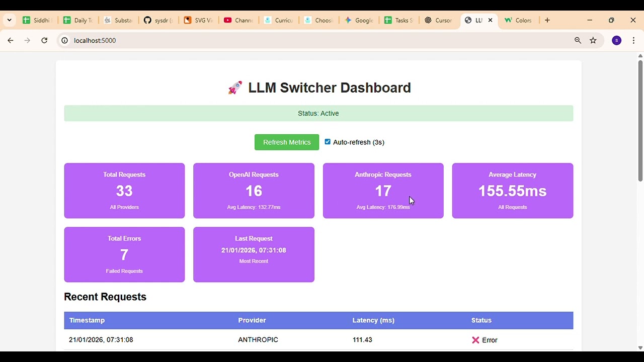Image resolution: width=644 pixels, height=362 pixels.
Task: Click the Last Request card
Action: click(x=254, y=254)
